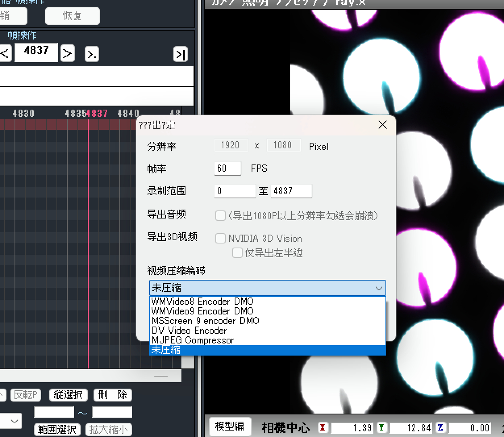Choose MJPEG Compressor codec option

point(193,340)
